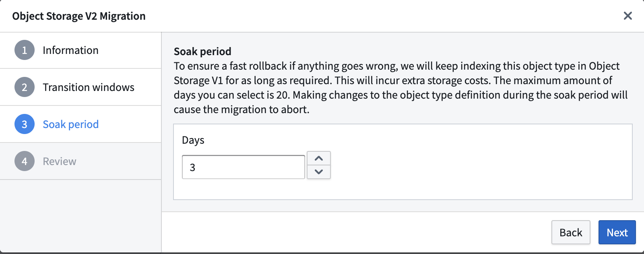Go to the Information step
644x254 pixels.
[x=70, y=50]
